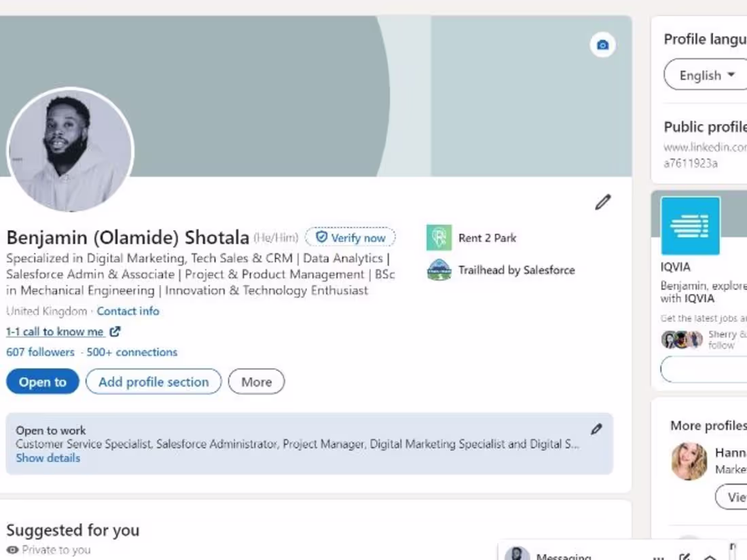Click the IQVIA ad logo
The width and height of the screenshot is (747, 560).
(x=690, y=226)
